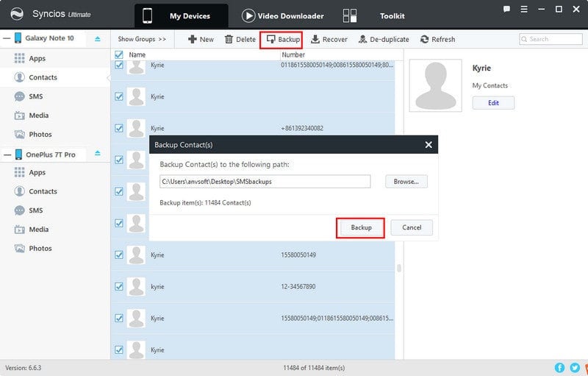
Task: Open SMS under OnePlus 7T Pro
Action: coord(54,210)
